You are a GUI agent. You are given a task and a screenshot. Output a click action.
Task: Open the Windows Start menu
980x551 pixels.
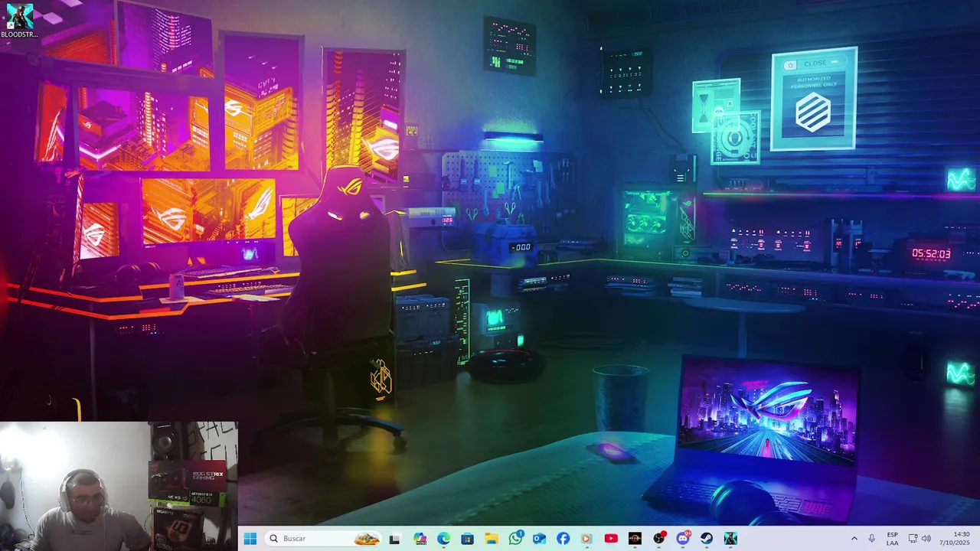[x=250, y=539]
